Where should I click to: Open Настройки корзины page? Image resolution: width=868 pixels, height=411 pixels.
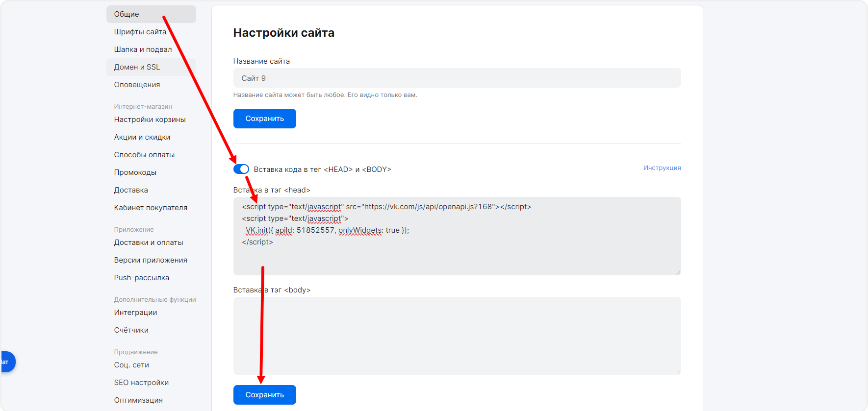tap(150, 120)
